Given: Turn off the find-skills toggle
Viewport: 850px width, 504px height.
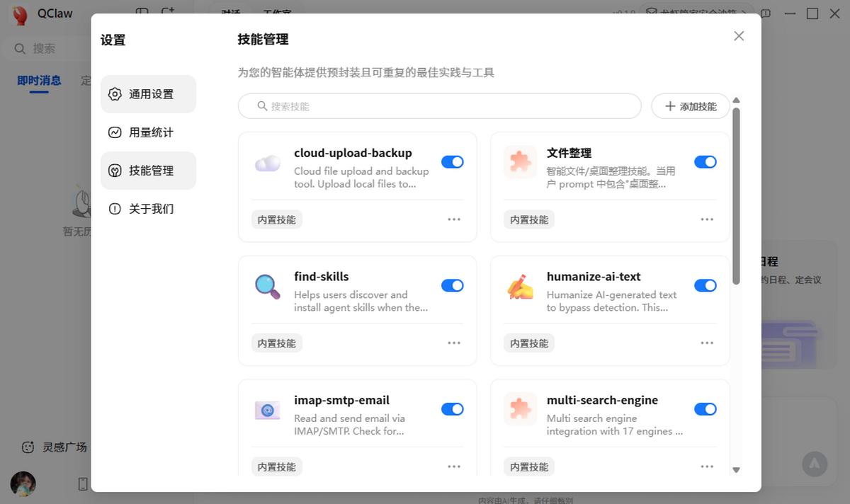Looking at the screenshot, I should pos(452,285).
